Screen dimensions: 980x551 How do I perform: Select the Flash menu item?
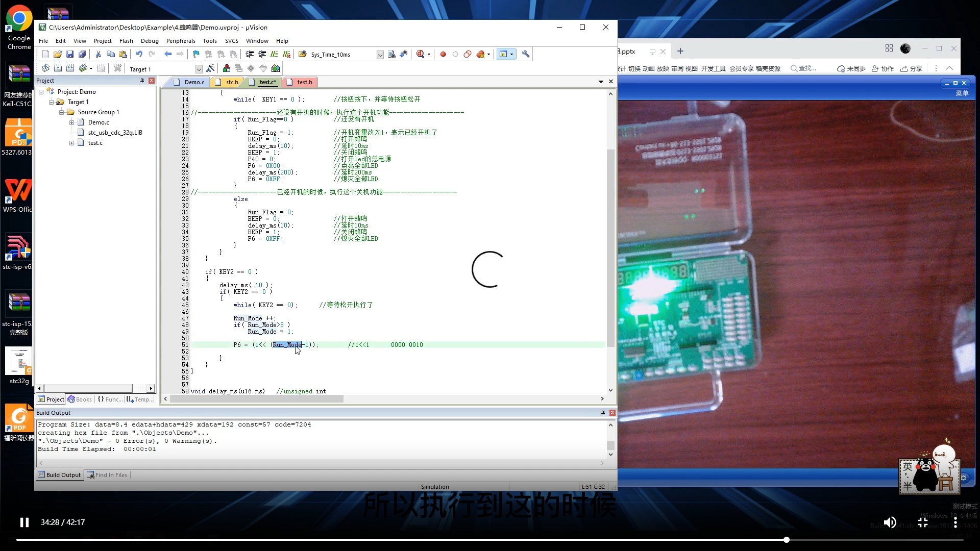pos(126,40)
